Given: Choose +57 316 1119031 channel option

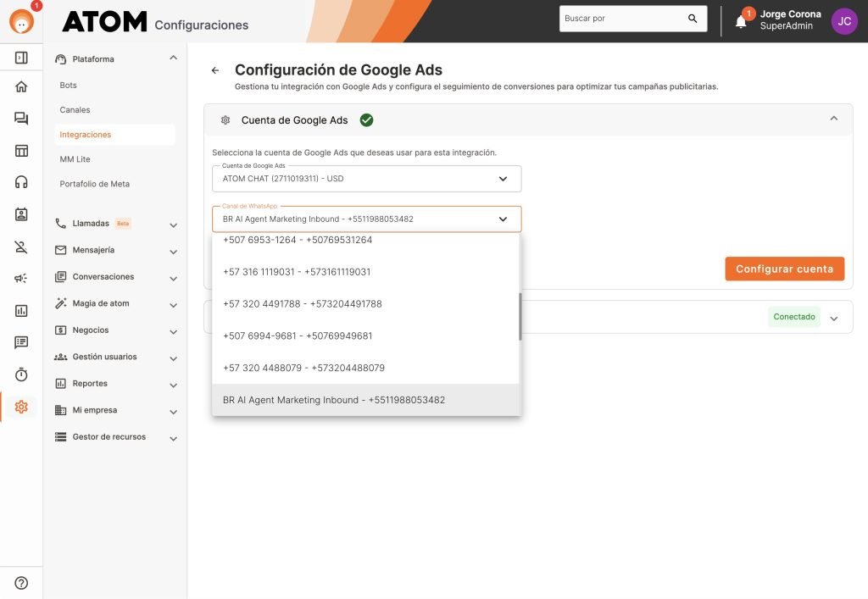Looking at the screenshot, I should pyautogui.click(x=365, y=272).
